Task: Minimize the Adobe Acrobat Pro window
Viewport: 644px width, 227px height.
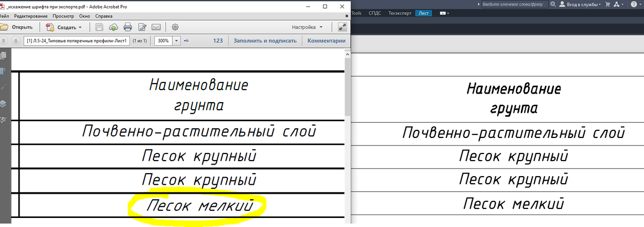Action: click(307, 6)
